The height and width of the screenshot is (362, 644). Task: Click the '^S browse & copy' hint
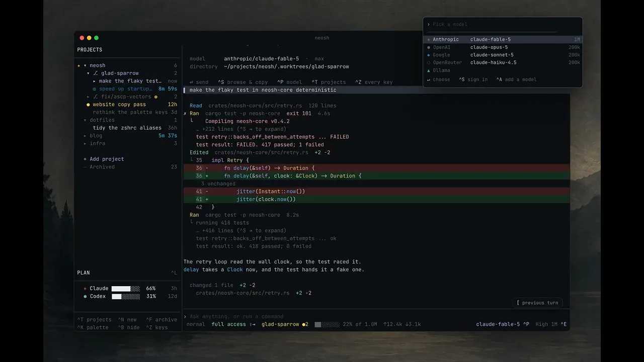pos(243,82)
